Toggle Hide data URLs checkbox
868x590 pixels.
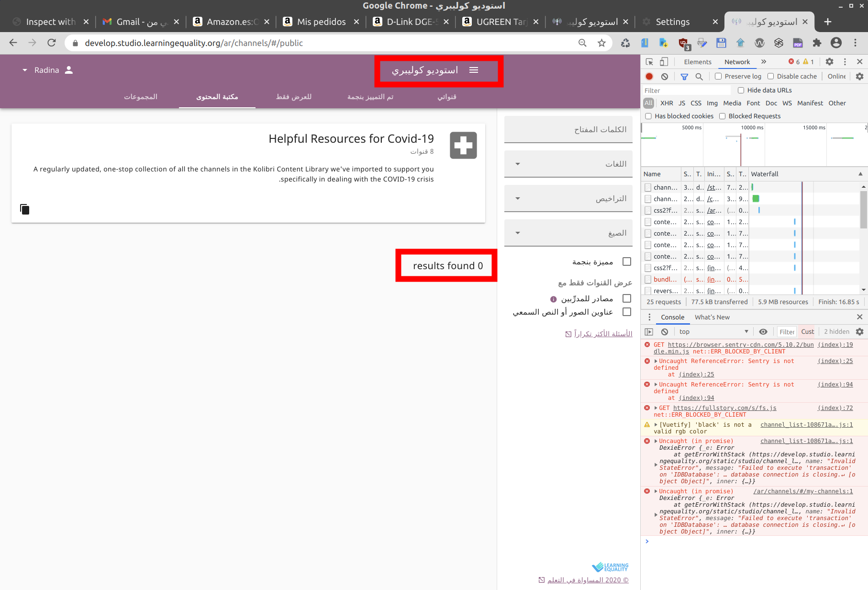pyautogui.click(x=741, y=90)
